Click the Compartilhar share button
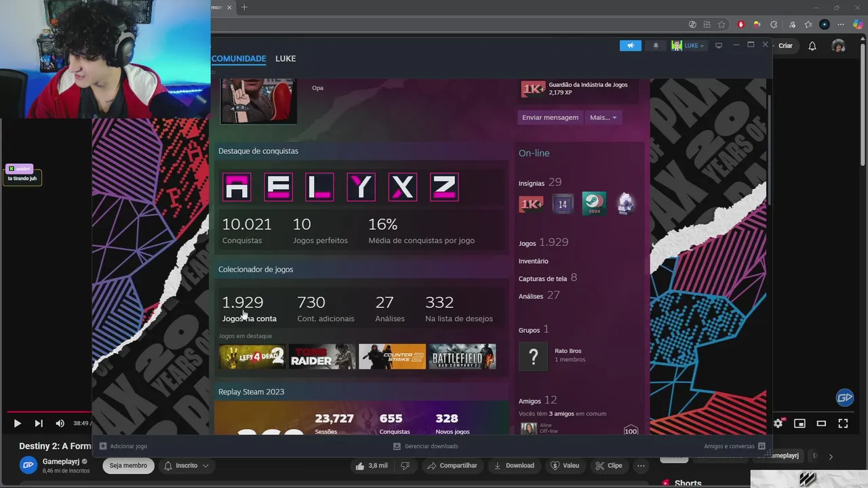 click(x=452, y=466)
